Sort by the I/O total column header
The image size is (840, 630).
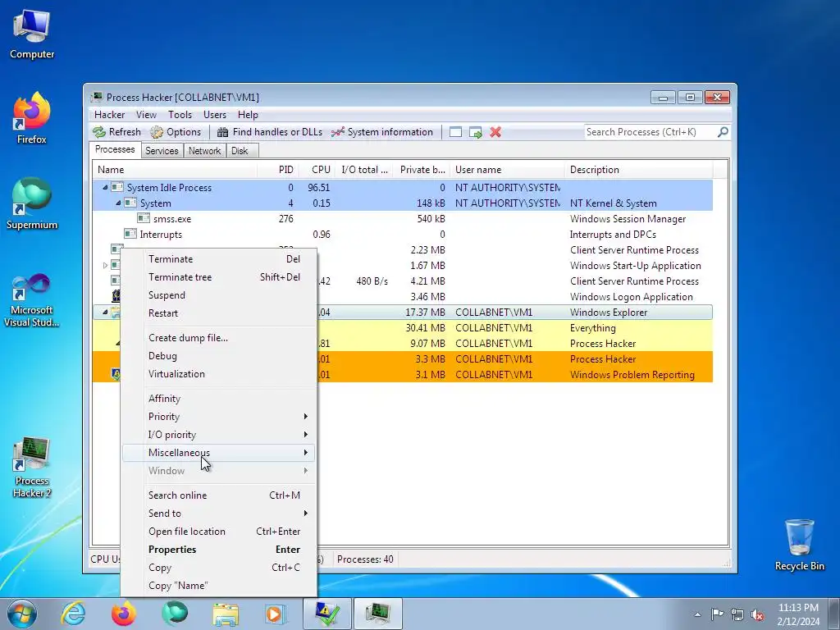364,170
